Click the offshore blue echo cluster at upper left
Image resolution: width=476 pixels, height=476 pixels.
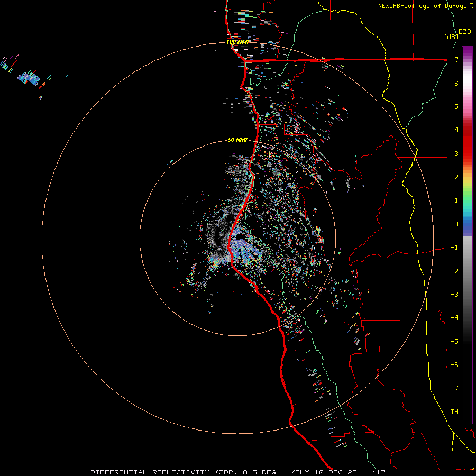[29, 78]
